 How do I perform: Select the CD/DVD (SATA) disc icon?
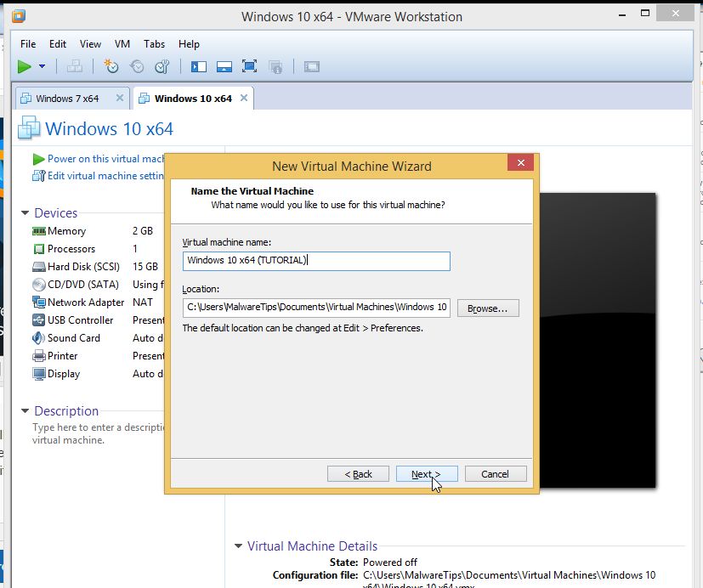click(39, 285)
